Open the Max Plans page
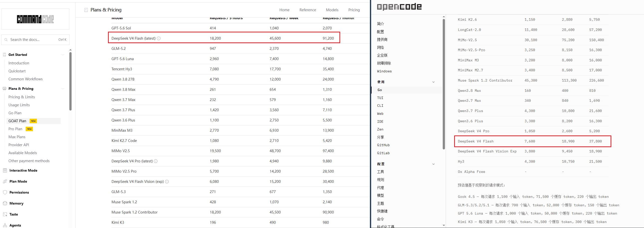The height and width of the screenshot is (228, 644). tap(17, 137)
